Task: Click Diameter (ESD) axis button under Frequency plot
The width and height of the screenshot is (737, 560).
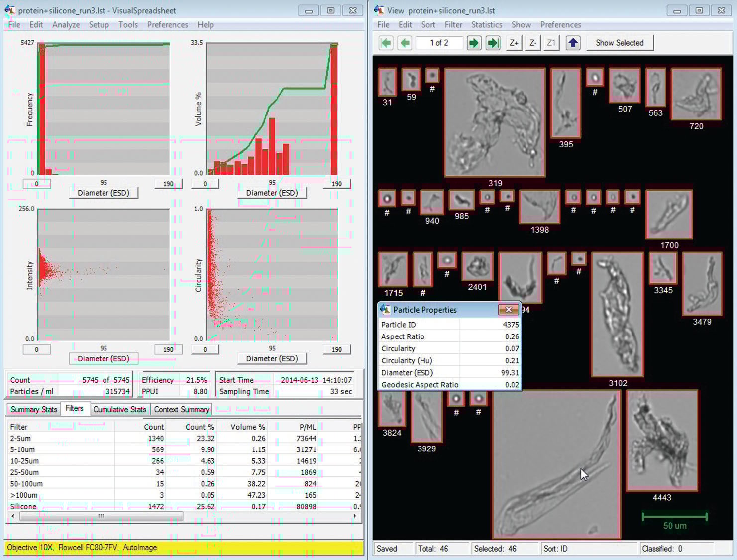Action: tap(104, 193)
